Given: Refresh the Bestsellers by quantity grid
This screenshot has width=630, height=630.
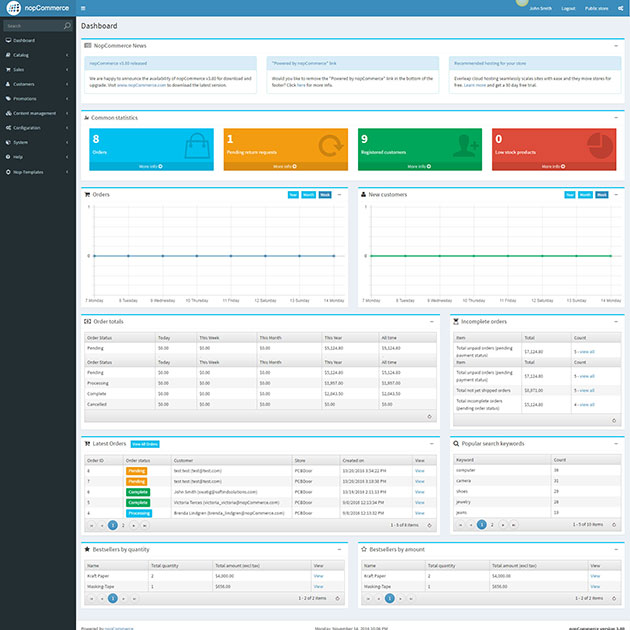Looking at the screenshot, I should [337, 598].
